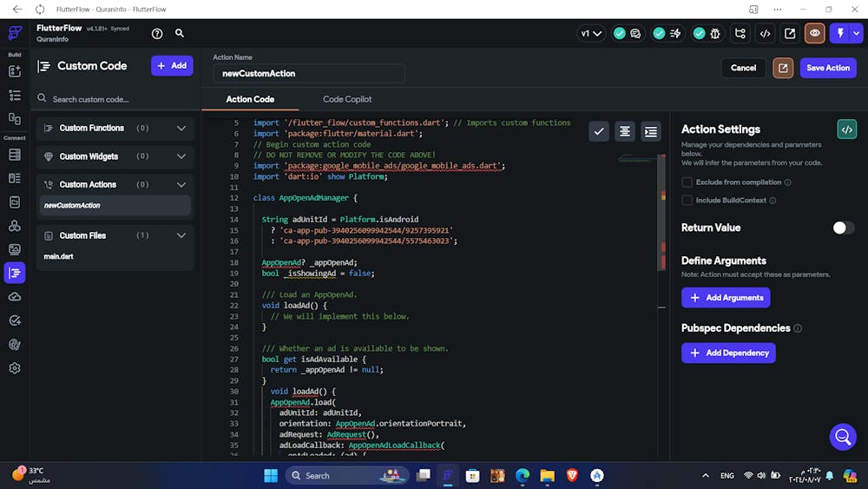Screen dimensions: 868x489
Task: Collapse the Custom Files section
Action: click(x=181, y=235)
